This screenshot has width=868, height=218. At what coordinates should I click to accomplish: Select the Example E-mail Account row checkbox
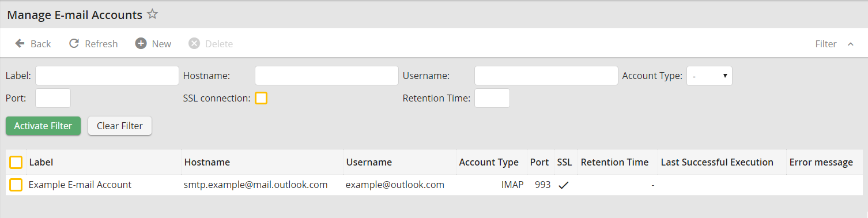point(16,185)
